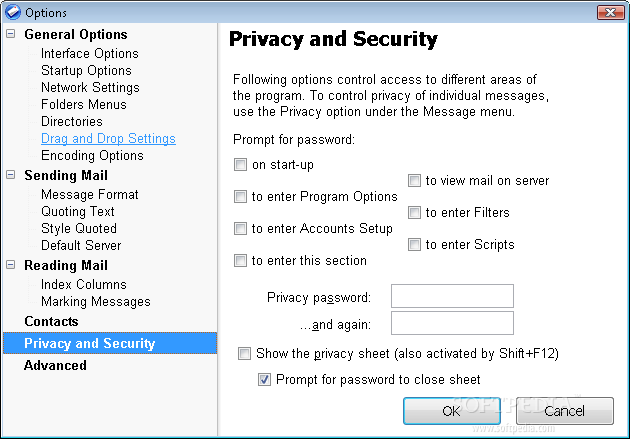Uncheck 'Prompt for password to close sheet'

point(264,380)
